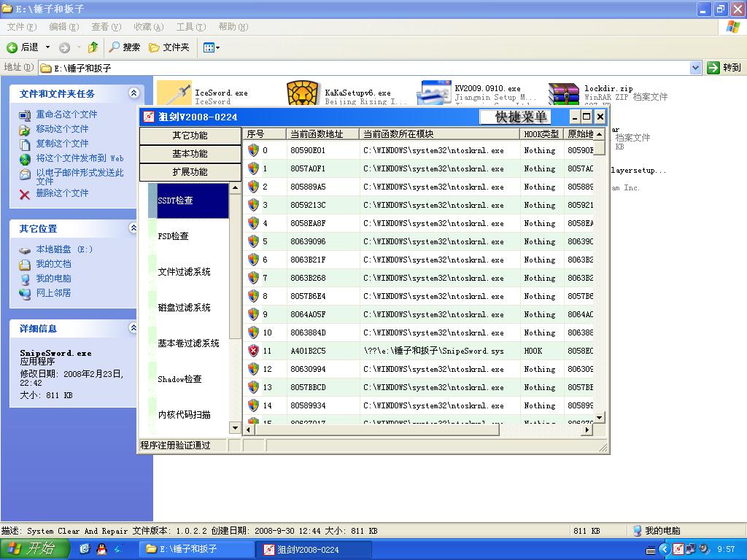Screen dimensions: 747x560
Task: Open the Views dropdown in toolbar
Action: pos(212,47)
